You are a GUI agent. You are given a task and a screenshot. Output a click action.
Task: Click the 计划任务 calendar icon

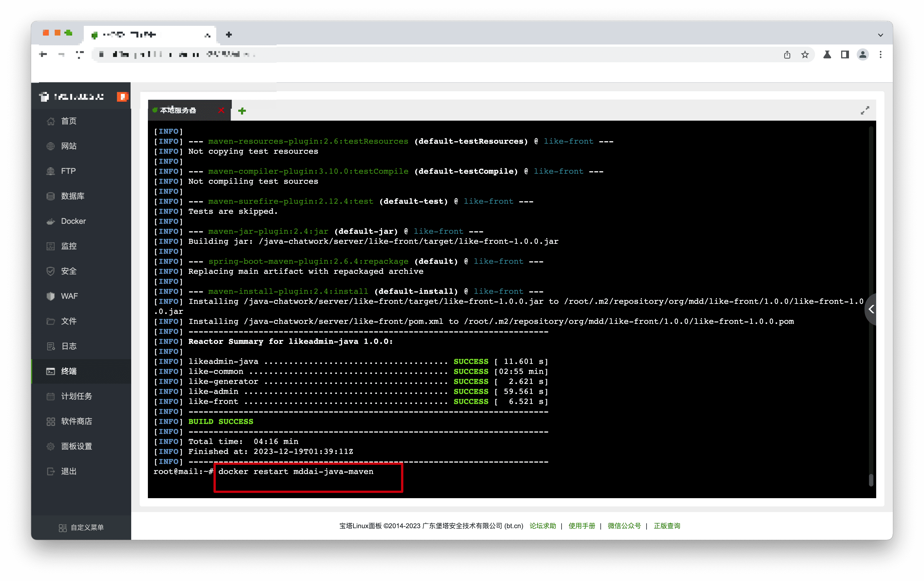coord(50,396)
